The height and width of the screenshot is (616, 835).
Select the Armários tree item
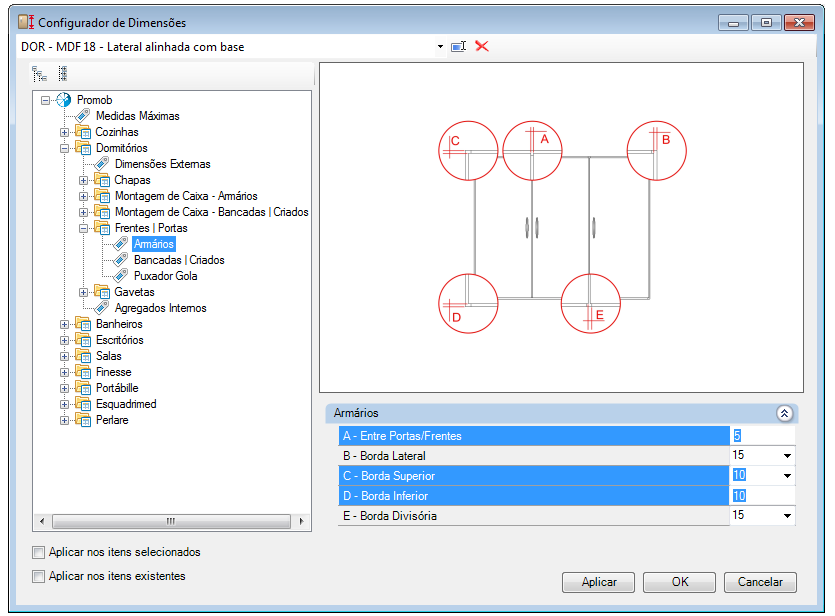point(154,244)
